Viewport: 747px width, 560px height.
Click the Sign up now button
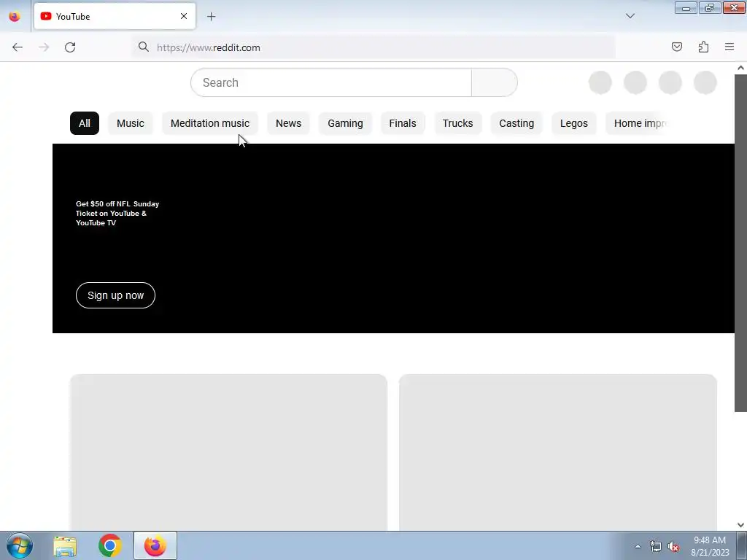[x=115, y=295]
